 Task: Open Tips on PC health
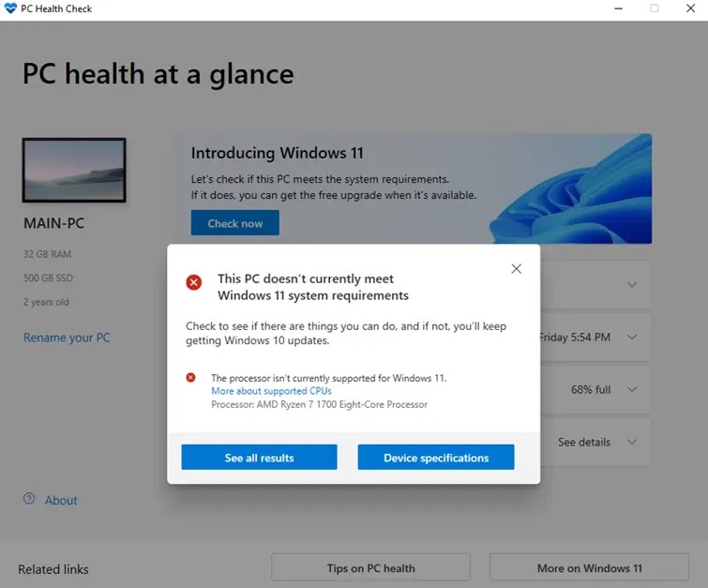pos(370,568)
